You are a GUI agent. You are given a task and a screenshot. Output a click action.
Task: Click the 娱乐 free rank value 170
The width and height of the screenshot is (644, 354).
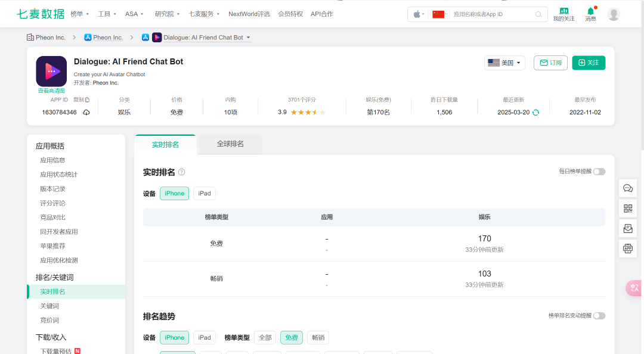tap(484, 238)
